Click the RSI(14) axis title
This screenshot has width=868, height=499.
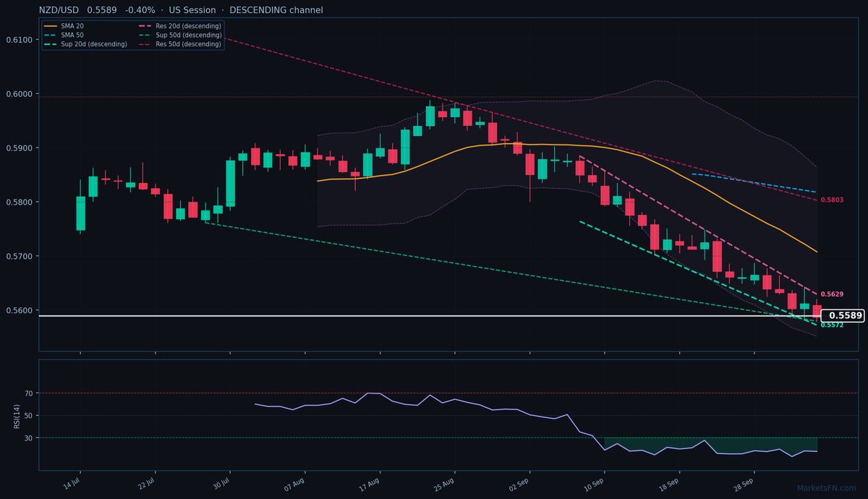17,415
